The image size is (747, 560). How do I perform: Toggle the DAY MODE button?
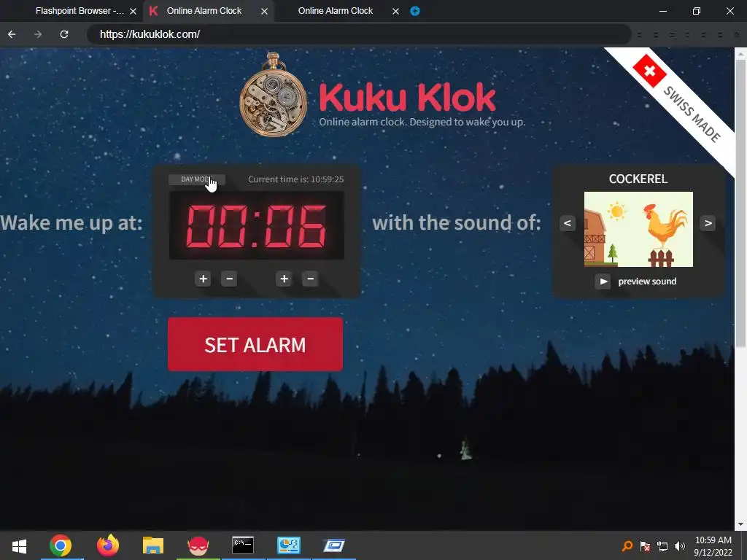(197, 179)
